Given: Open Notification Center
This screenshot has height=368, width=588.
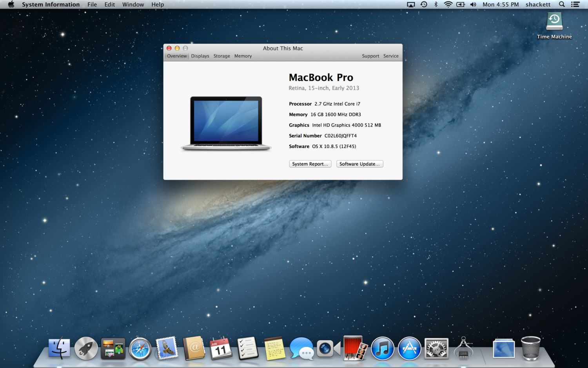Looking at the screenshot, I should point(575,4).
